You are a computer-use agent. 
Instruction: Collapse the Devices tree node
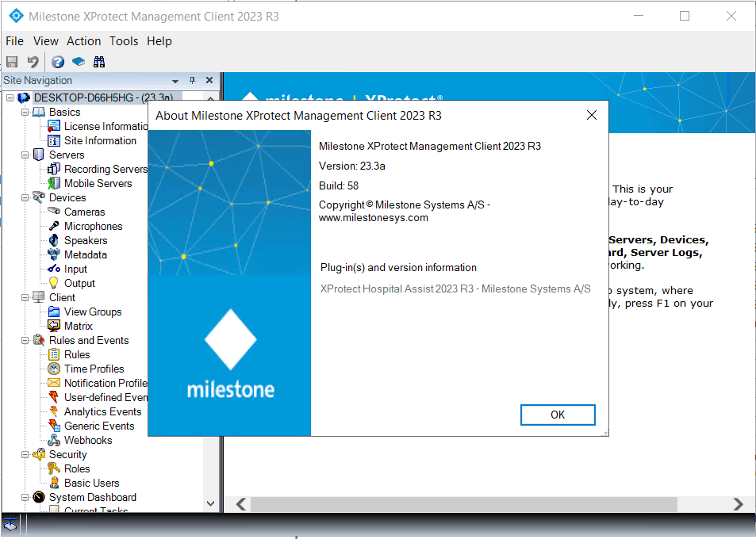pos(26,197)
